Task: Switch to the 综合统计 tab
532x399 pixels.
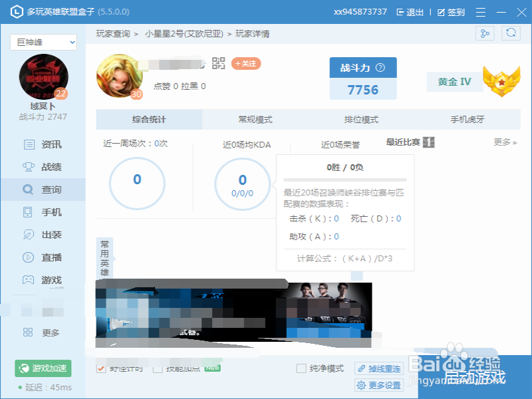Action: [149, 120]
